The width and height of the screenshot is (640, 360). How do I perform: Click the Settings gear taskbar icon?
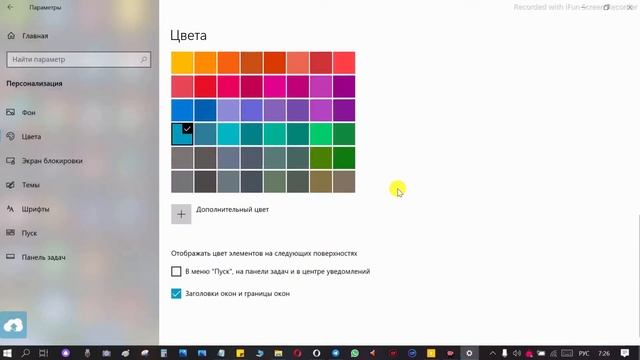click(469, 353)
